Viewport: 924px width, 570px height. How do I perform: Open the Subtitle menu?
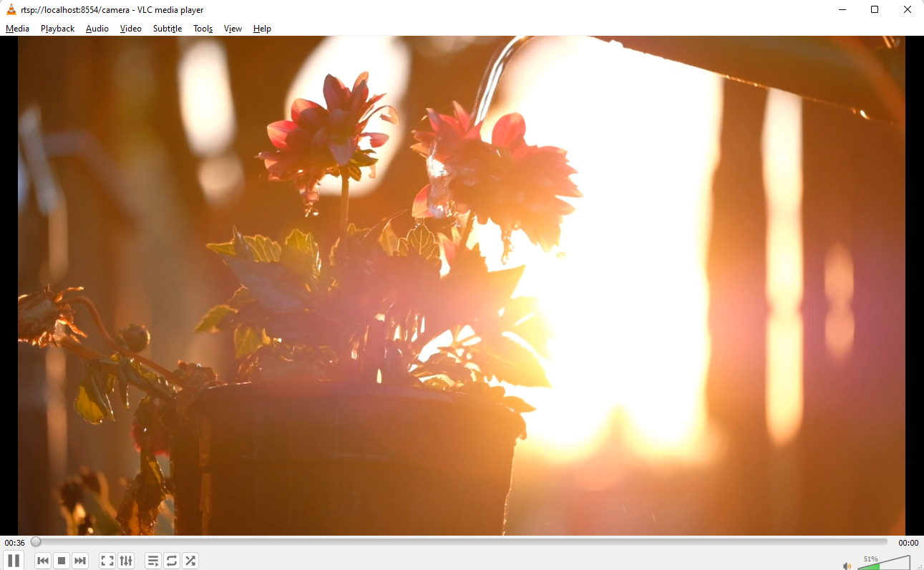click(x=167, y=29)
